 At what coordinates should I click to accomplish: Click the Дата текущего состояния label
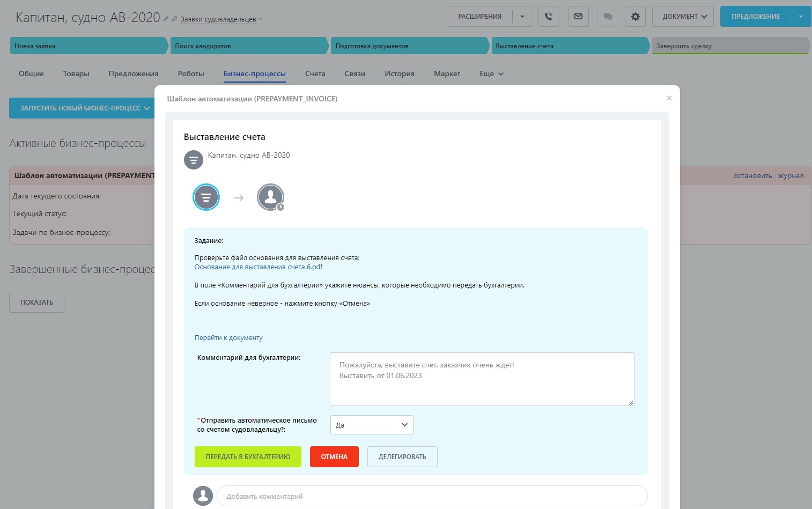pyautogui.click(x=57, y=196)
